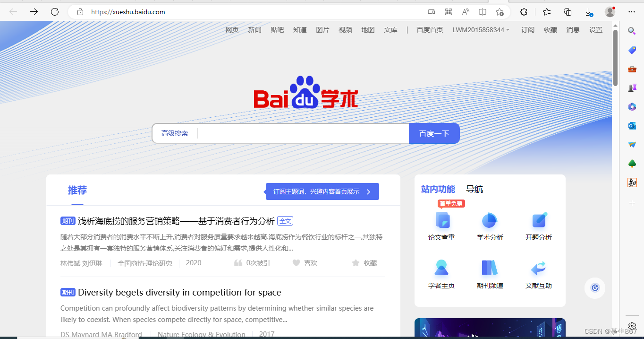Open the sidebar Outlook icon

pos(632,126)
